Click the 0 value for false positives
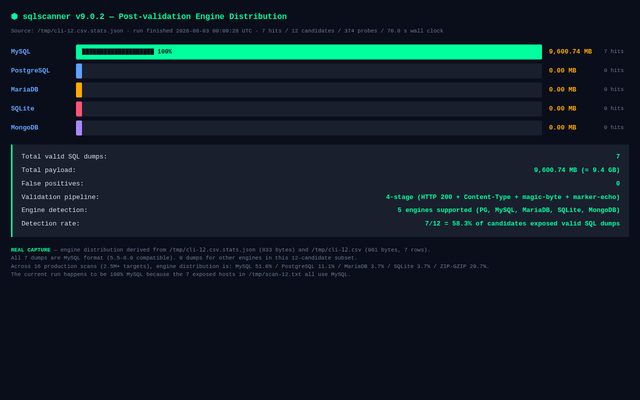640x400 pixels. click(618, 184)
